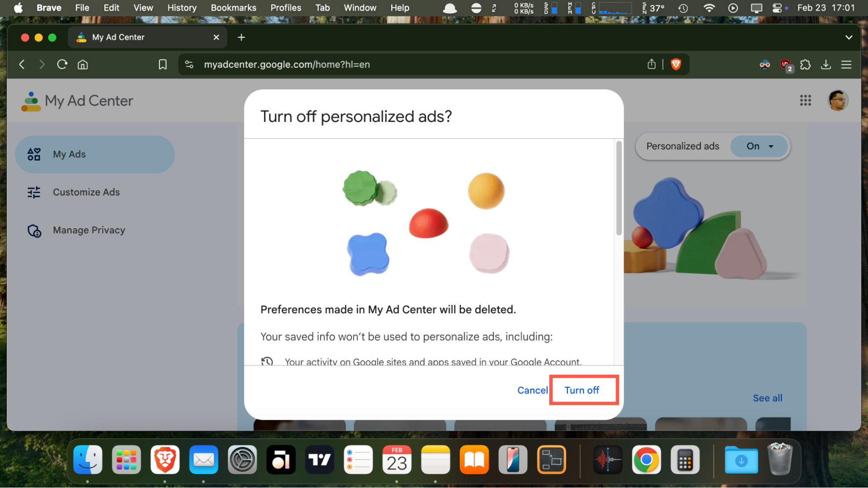
Task: Open Calendar from the Dock
Action: point(397,459)
